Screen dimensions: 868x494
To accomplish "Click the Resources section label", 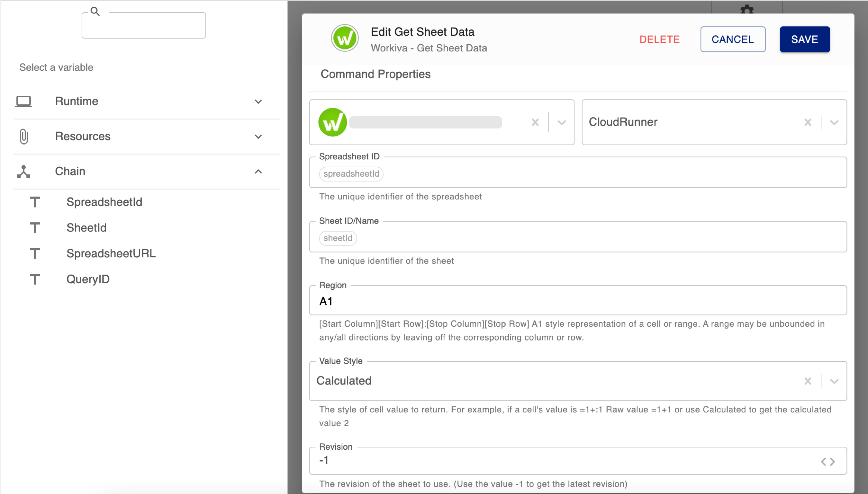I will (83, 137).
